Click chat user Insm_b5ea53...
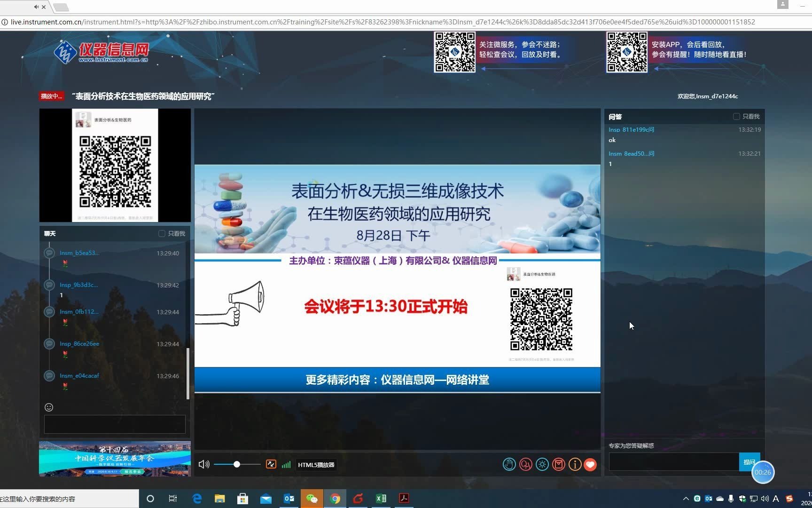The image size is (812, 508). (x=79, y=253)
